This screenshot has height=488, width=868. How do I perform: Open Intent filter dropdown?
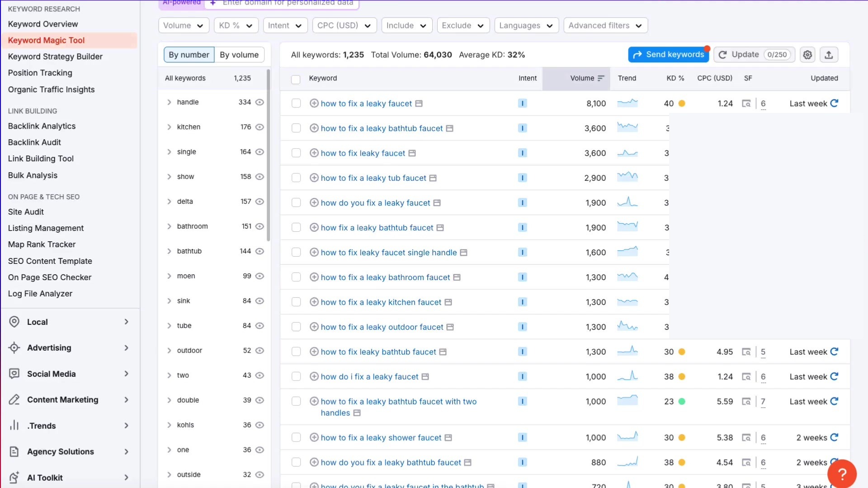[285, 25]
